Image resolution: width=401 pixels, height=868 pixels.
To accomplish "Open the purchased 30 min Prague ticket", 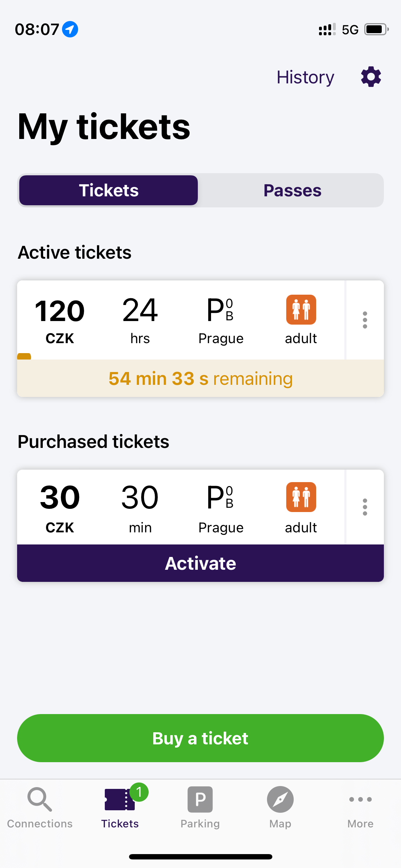I will tap(181, 507).
